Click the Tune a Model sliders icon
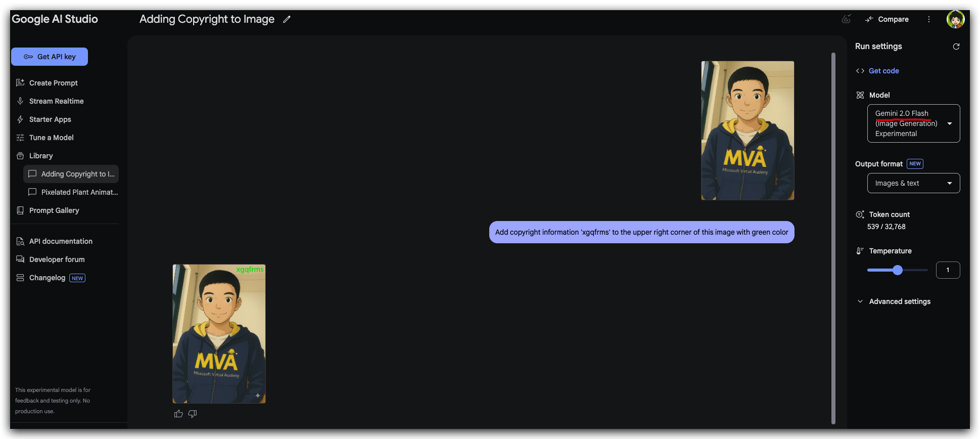This screenshot has width=980, height=439. (x=20, y=138)
